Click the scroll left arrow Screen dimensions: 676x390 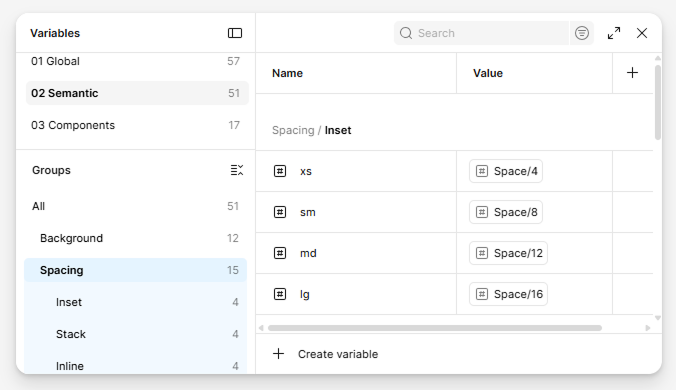click(261, 328)
